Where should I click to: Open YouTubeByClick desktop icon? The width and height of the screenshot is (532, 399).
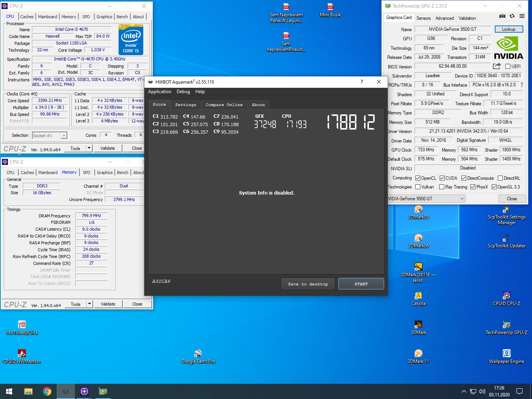(x=22, y=328)
